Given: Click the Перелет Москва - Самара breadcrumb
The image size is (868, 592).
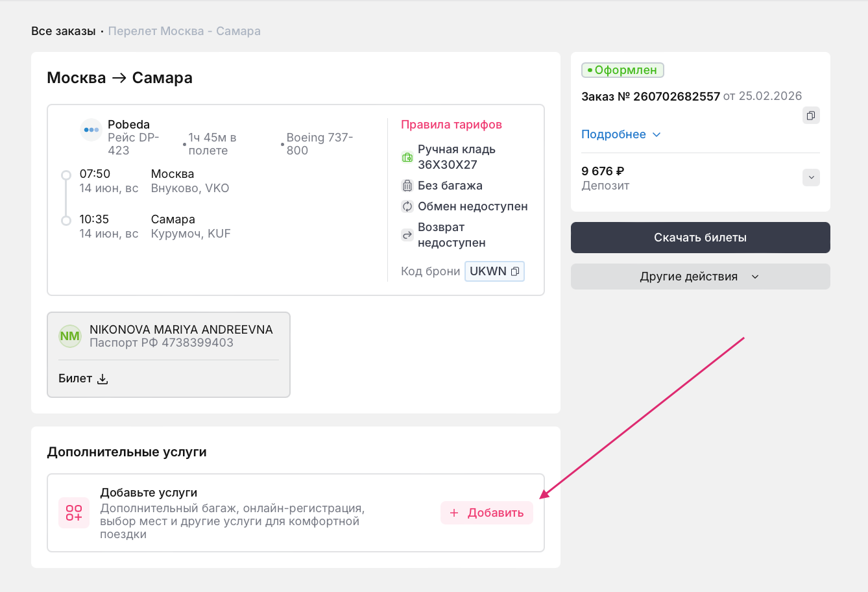Looking at the screenshot, I should (x=184, y=31).
